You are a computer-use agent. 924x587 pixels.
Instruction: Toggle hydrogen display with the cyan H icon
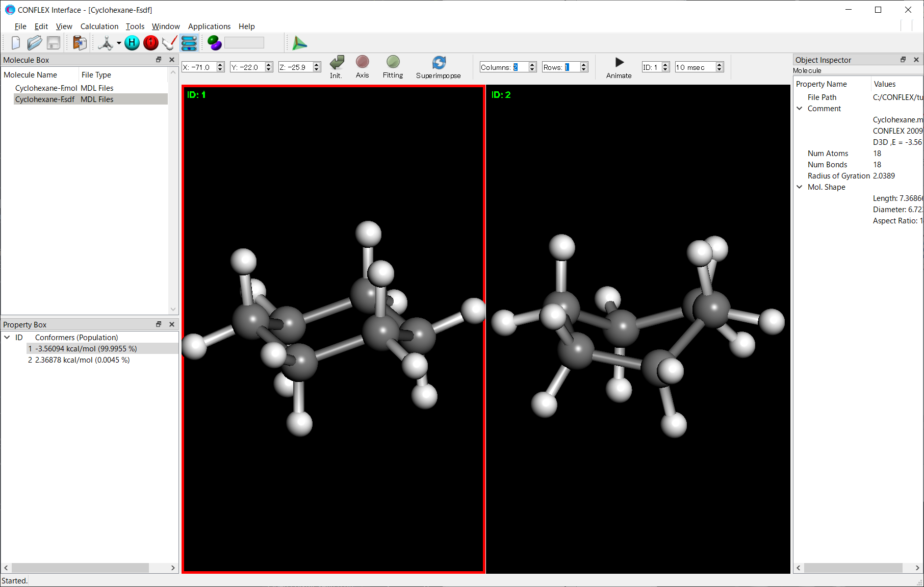coord(132,43)
